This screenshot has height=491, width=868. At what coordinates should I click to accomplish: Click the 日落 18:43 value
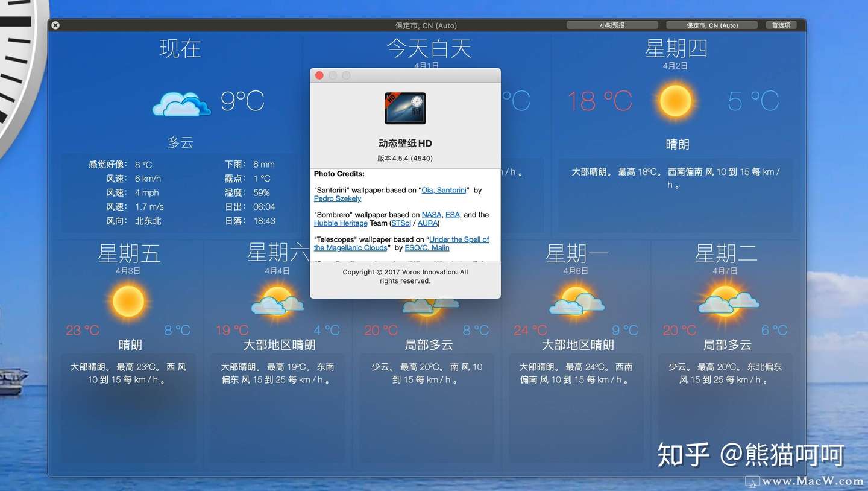(x=265, y=221)
